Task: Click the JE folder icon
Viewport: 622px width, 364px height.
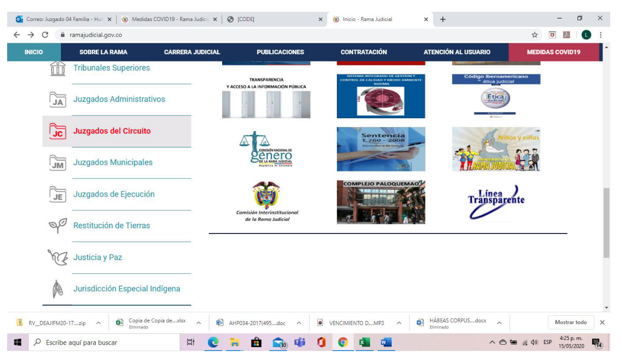Action: click(x=58, y=195)
